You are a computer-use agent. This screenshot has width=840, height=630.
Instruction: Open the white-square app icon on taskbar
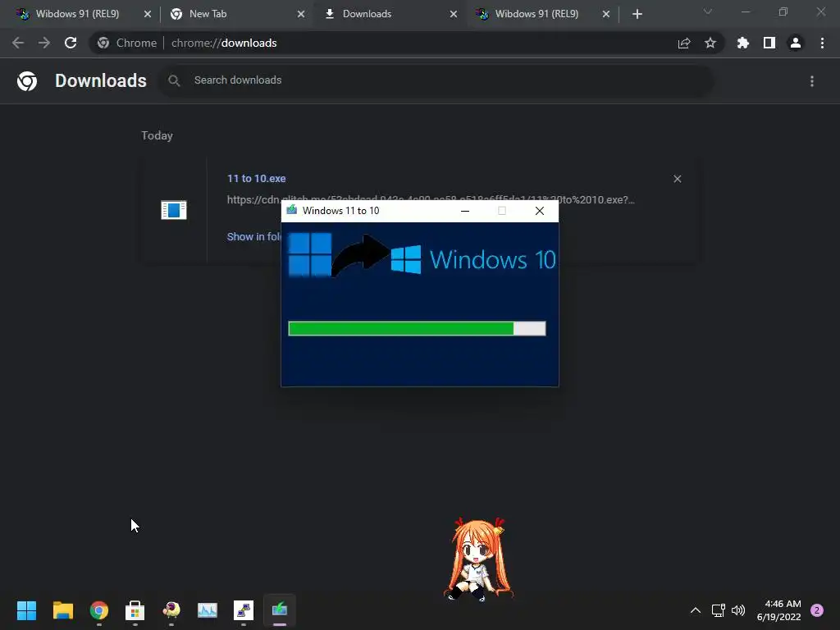[244, 610]
